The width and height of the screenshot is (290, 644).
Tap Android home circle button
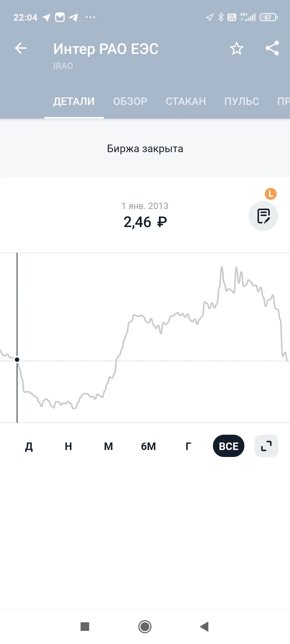(145, 627)
